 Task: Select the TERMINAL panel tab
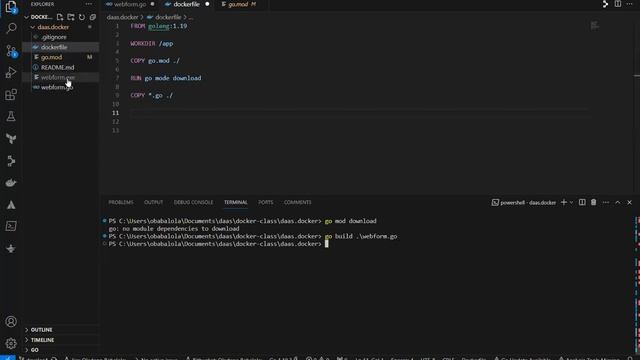click(236, 202)
